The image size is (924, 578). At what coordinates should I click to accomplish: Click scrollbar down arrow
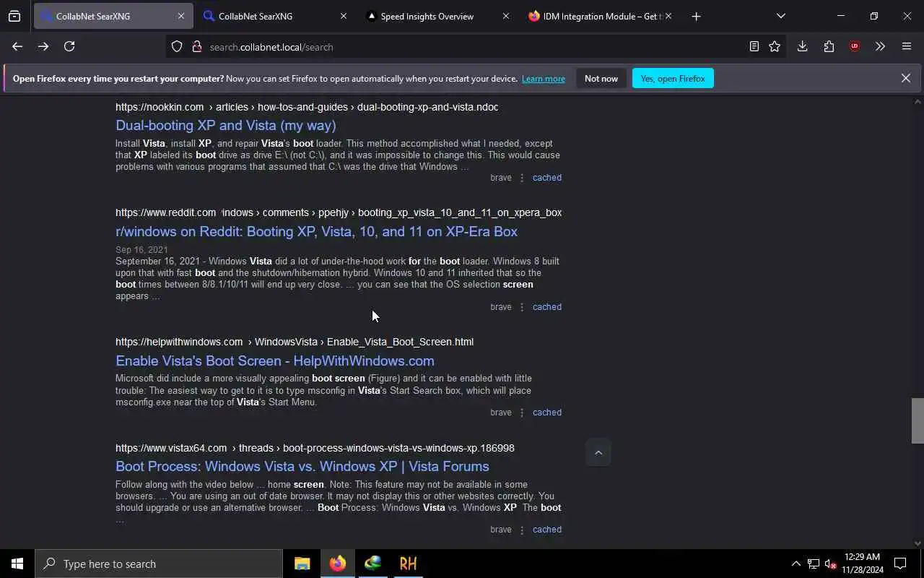pyautogui.click(x=918, y=543)
